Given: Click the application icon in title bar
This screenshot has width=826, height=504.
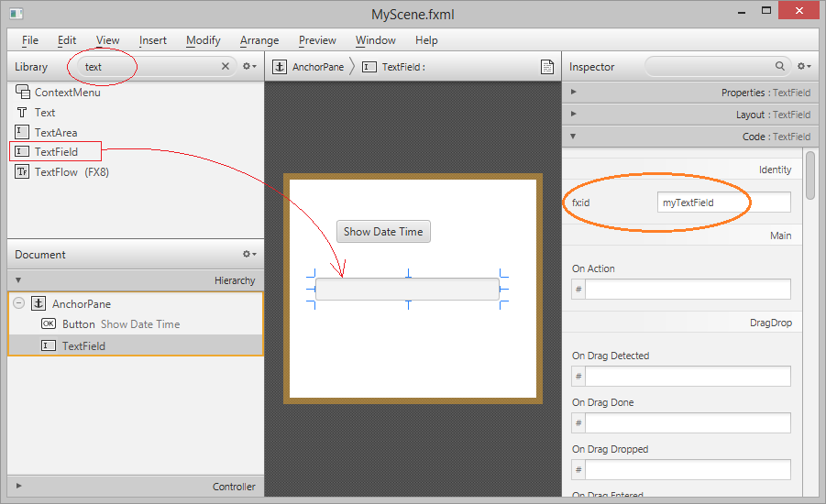Looking at the screenshot, I should 16,14.
